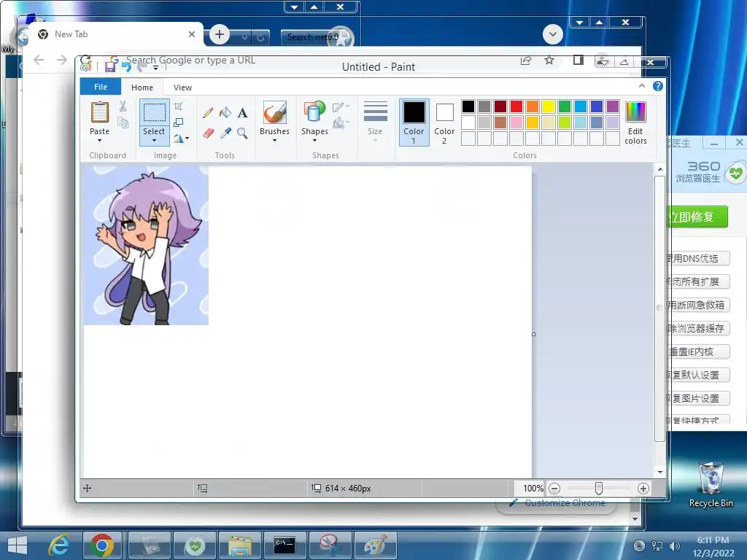Open the Shape outline dropdown
Viewport: 747px width, 560px height.
[341, 107]
